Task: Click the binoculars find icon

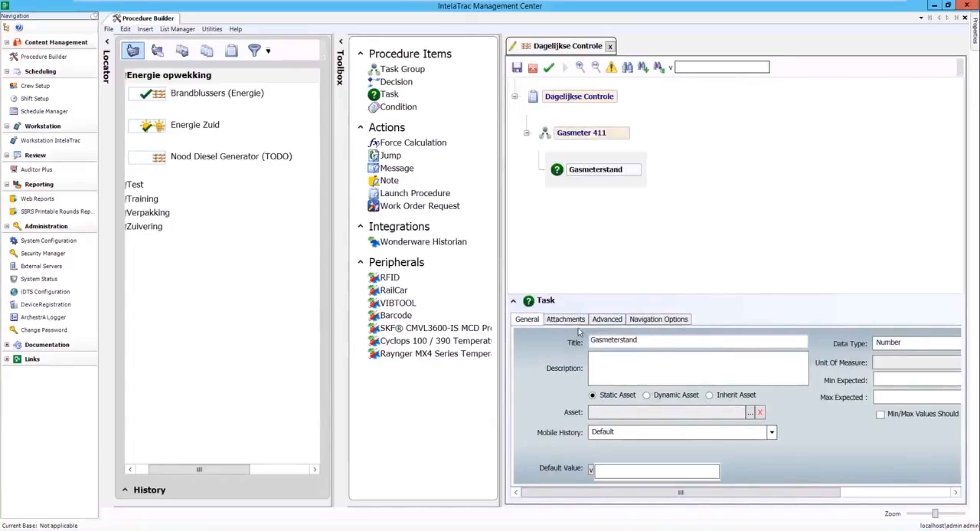Action: tap(627, 67)
